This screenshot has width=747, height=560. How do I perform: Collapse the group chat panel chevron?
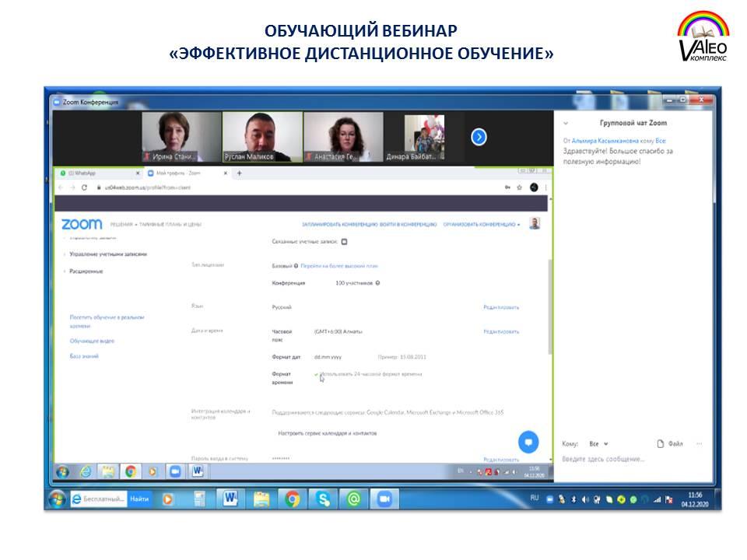click(566, 124)
